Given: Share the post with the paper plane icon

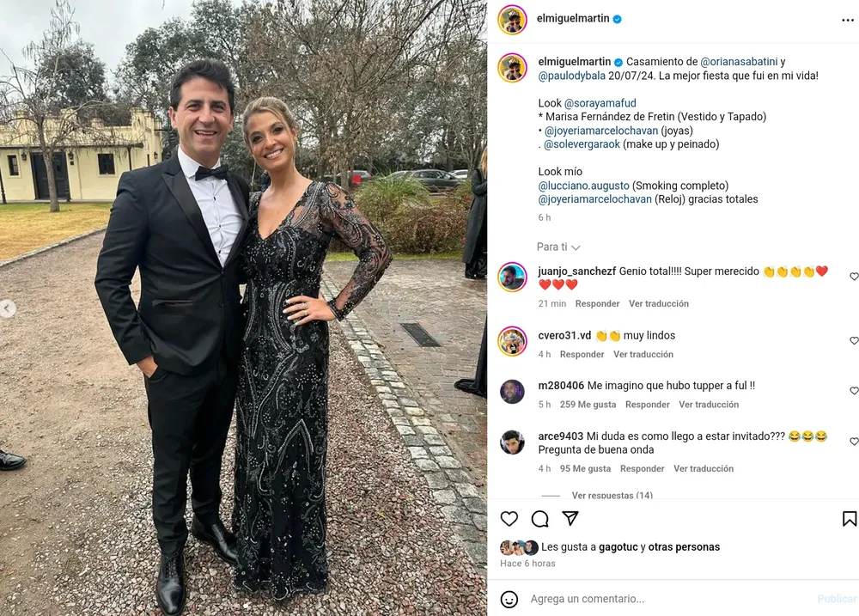Looking at the screenshot, I should 570,518.
